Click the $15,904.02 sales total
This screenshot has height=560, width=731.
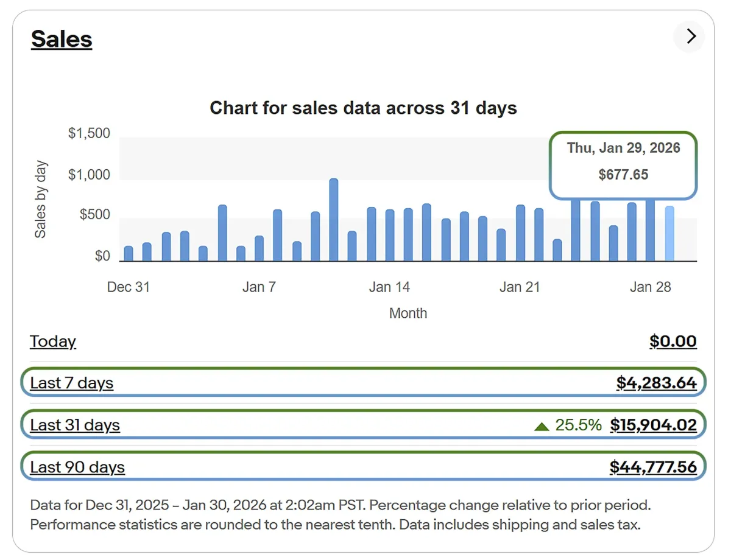click(653, 425)
